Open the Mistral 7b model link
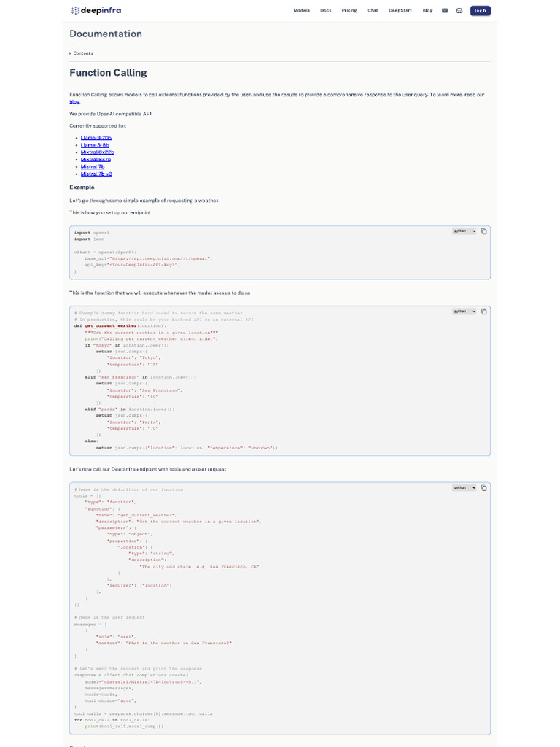 coord(93,166)
